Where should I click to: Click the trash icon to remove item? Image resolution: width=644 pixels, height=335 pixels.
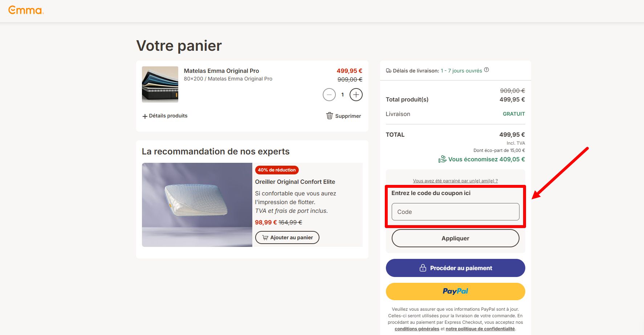click(x=329, y=116)
